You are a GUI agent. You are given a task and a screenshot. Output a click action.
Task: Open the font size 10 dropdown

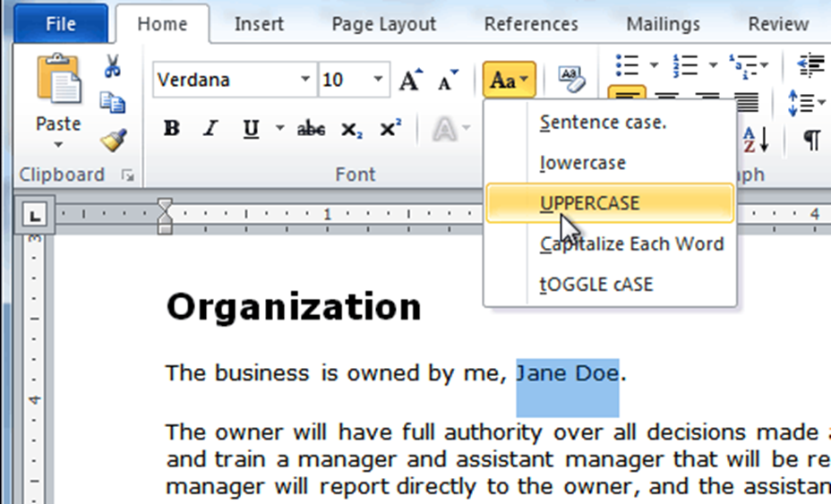click(378, 80)
